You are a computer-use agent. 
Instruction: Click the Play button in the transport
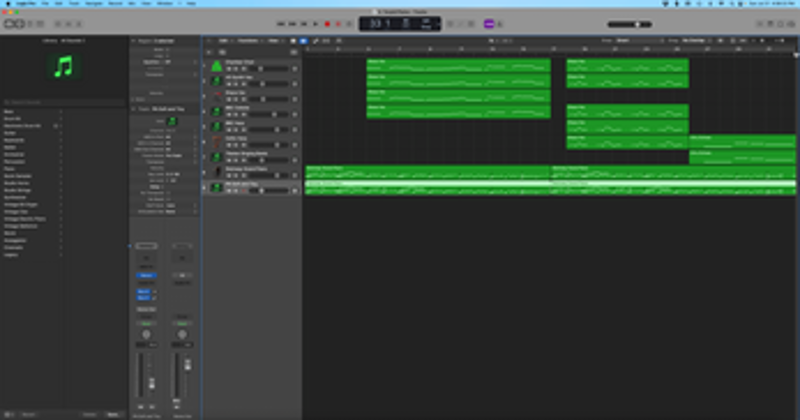click(x=315, y=24)
